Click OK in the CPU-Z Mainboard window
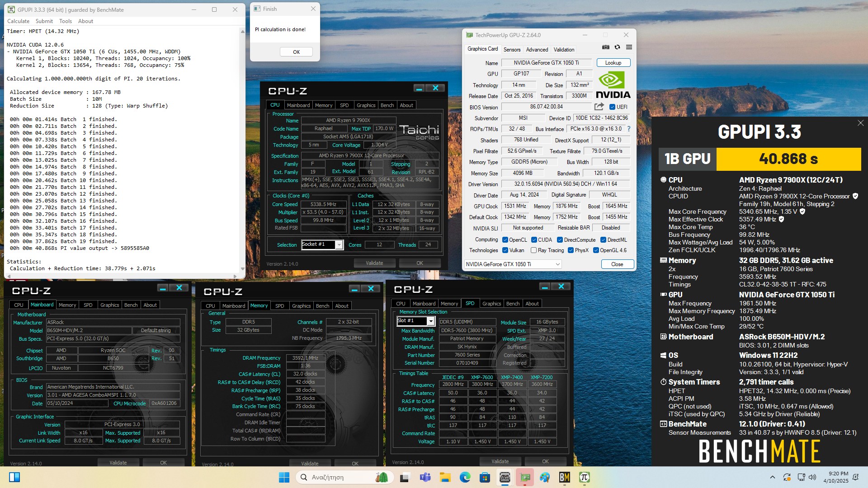 tap(164, 463)
